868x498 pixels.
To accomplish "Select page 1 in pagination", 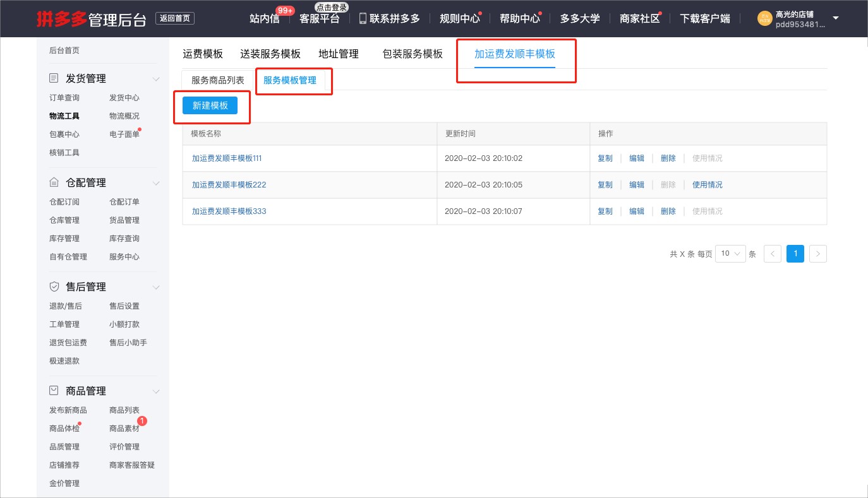I will tap(795, 254).
